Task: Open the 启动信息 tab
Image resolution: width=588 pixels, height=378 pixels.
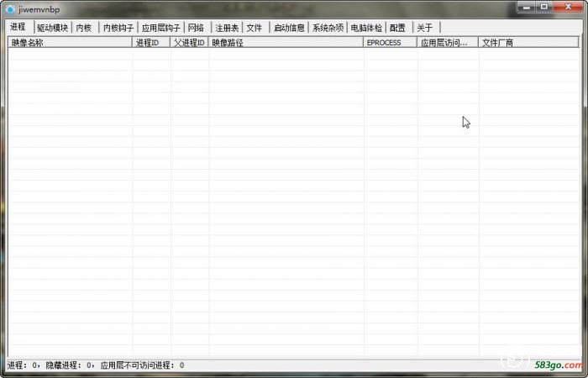Action: click(289, 28)
